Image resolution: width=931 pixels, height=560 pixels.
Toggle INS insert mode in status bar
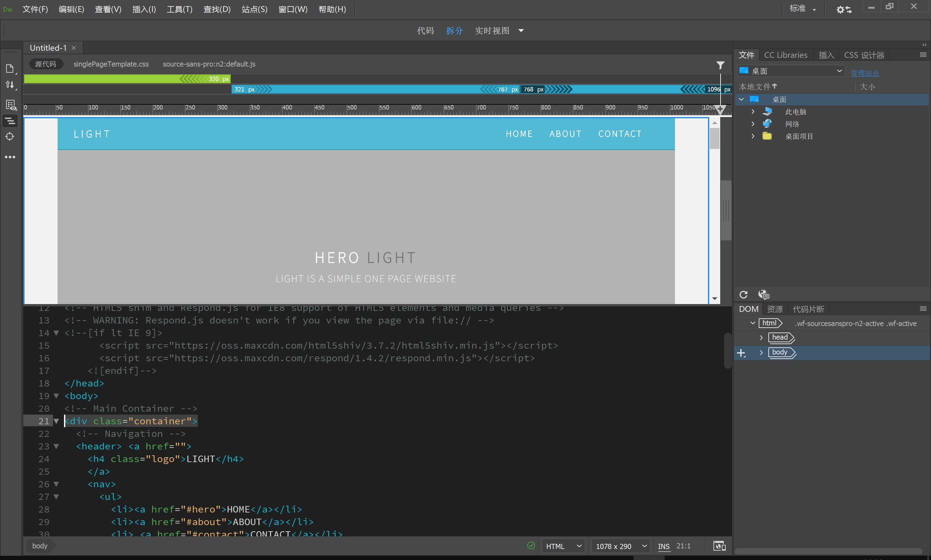(663, 545)
